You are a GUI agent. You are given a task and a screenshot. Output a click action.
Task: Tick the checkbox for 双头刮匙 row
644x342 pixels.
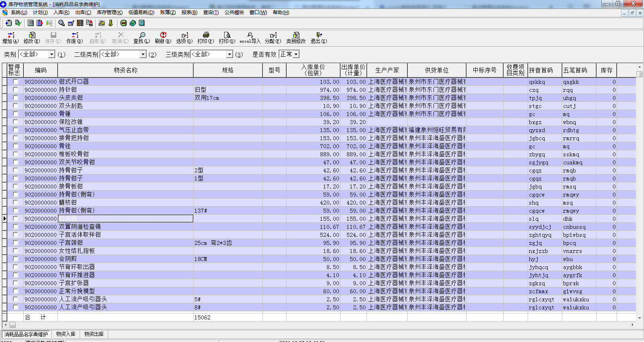click(15, 106)
